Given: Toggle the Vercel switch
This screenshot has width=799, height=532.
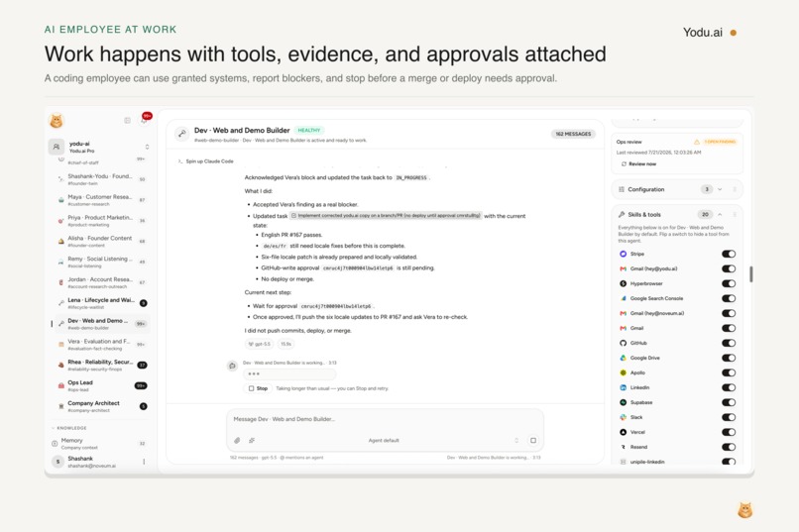Looking at the screenshot, I should click(x=729, y=432).
